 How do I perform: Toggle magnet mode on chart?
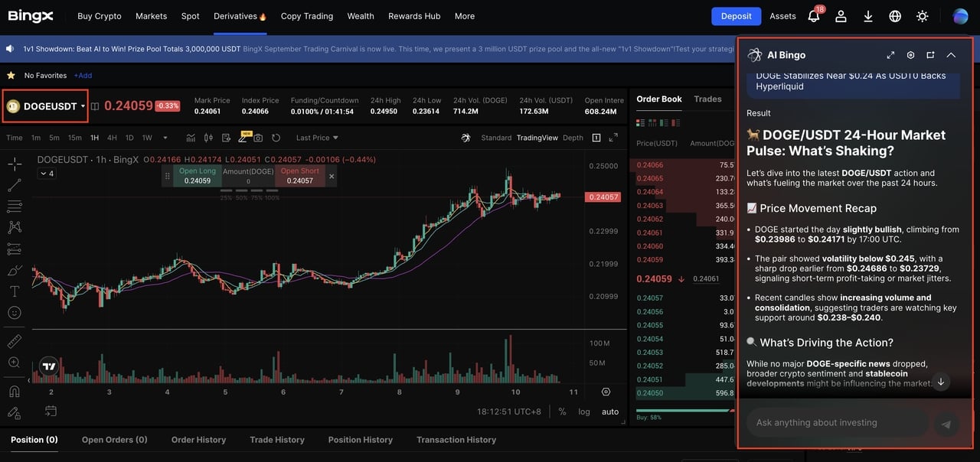pyautogui.click(x=14, y=391)
